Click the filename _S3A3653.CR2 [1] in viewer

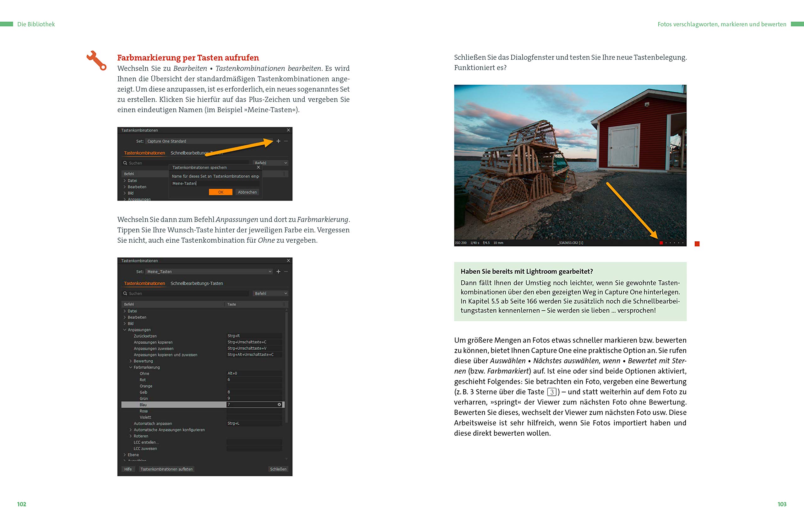570,243
